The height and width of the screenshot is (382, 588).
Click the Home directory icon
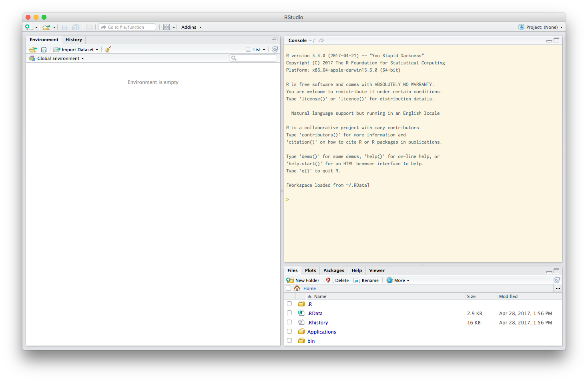pos(297,288)
